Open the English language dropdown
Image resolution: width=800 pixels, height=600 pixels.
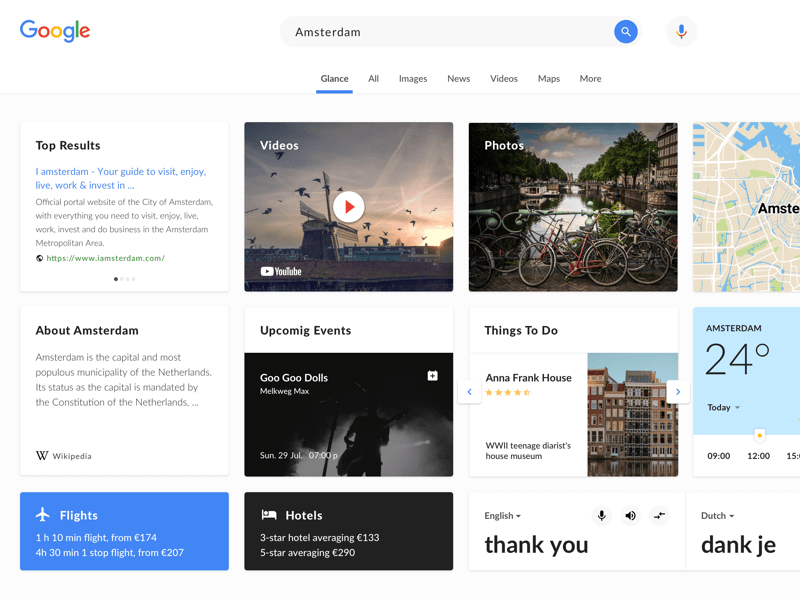[x=503, y=515]
